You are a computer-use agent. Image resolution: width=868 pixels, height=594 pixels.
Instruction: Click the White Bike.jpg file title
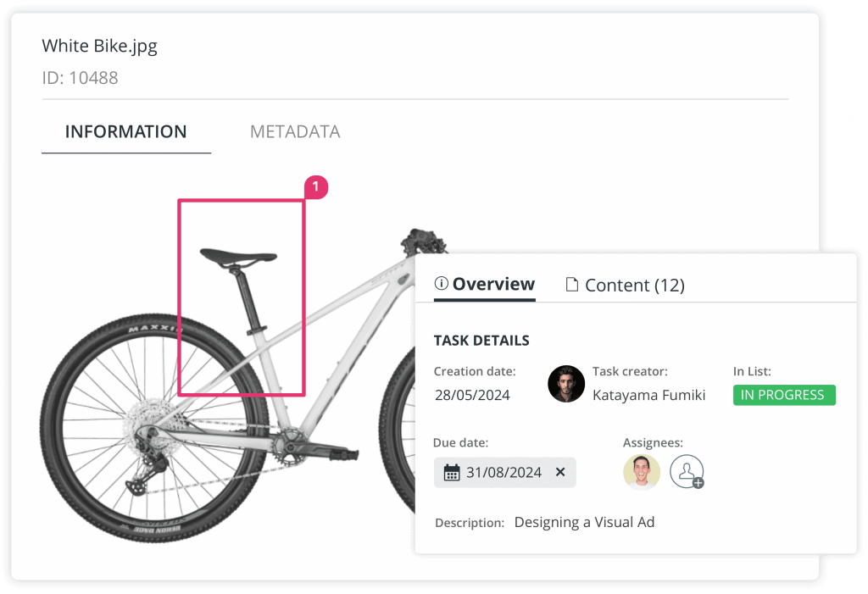99,46
